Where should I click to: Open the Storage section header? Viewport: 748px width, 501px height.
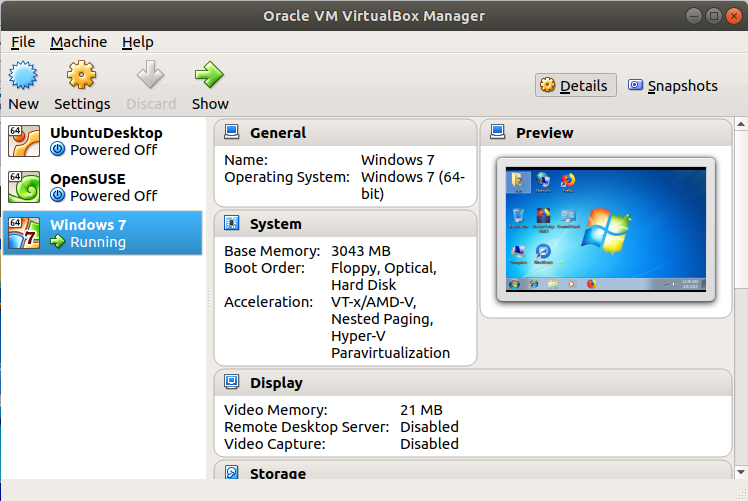(473, 471)
